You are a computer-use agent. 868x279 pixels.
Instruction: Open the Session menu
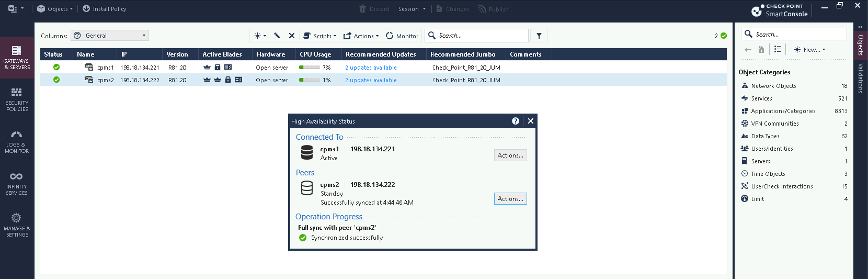[412, 9]
